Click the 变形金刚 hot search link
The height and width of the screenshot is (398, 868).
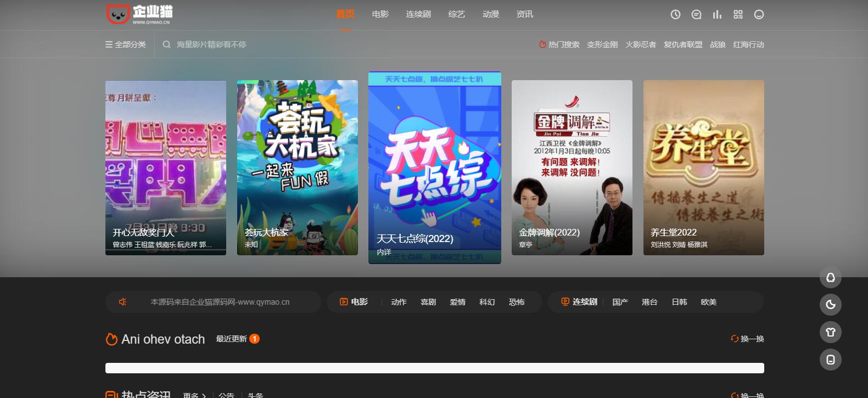pos(602,44)
